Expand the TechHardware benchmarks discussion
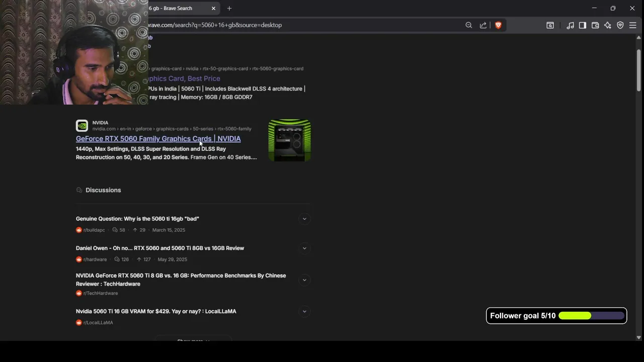Viewport: 644px width, 362px height. [304, 280]
